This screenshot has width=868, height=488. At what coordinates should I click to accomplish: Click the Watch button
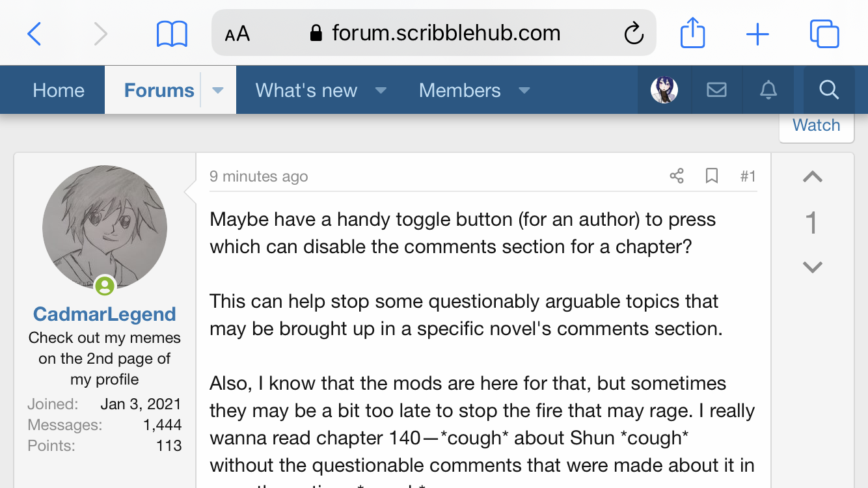tap(816, 125)
